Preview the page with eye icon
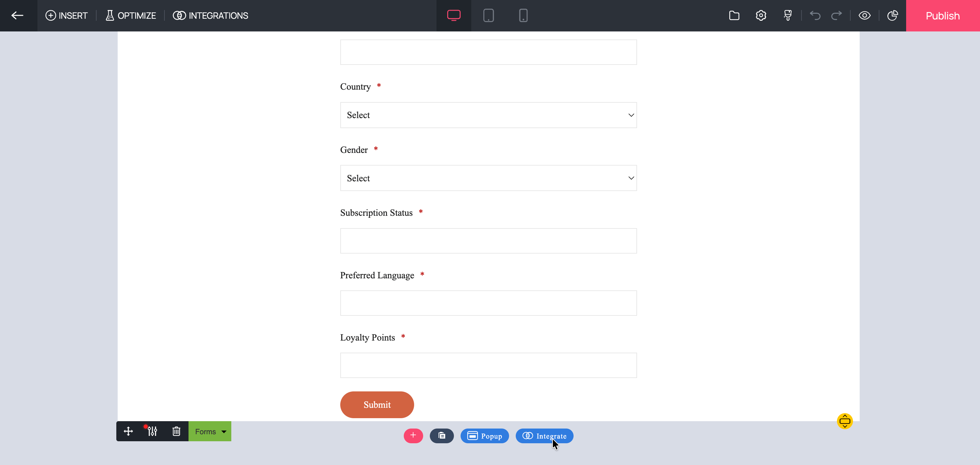The height and width of the screenshot is (465, 980). pyautogui.click(x=864, y=16)
